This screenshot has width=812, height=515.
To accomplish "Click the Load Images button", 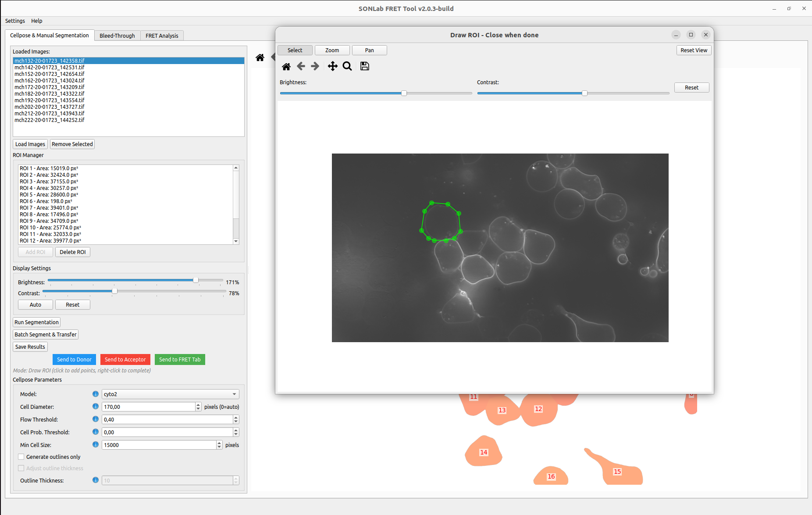I will (x=30, y=144).
